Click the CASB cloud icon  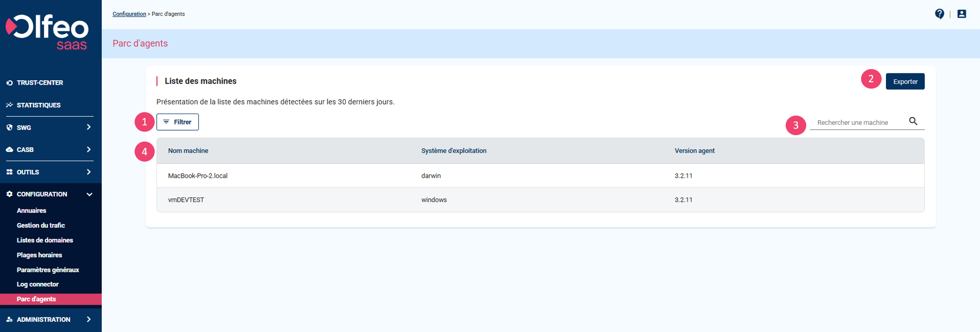coord(9,149)
